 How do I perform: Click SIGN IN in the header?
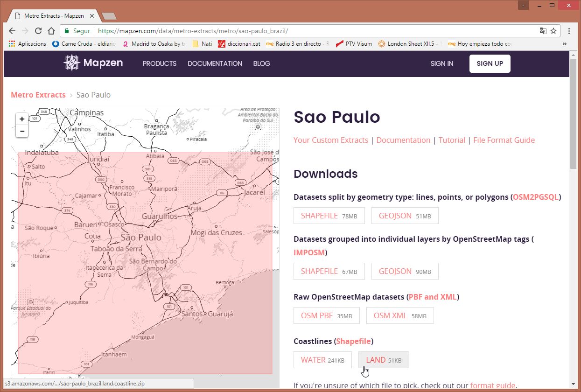pyautogui.click(x=441, y=63)
